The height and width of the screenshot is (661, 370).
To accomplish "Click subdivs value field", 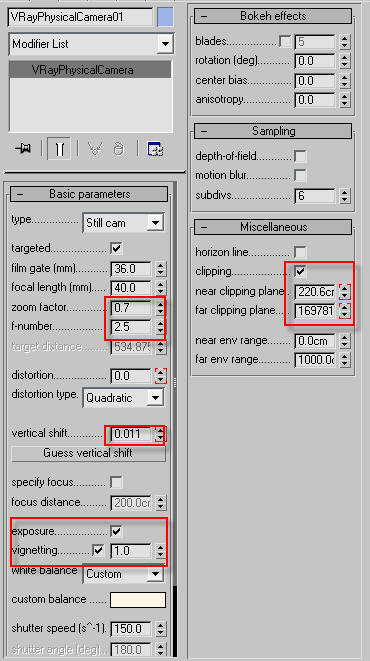I will tap(315, 196).
